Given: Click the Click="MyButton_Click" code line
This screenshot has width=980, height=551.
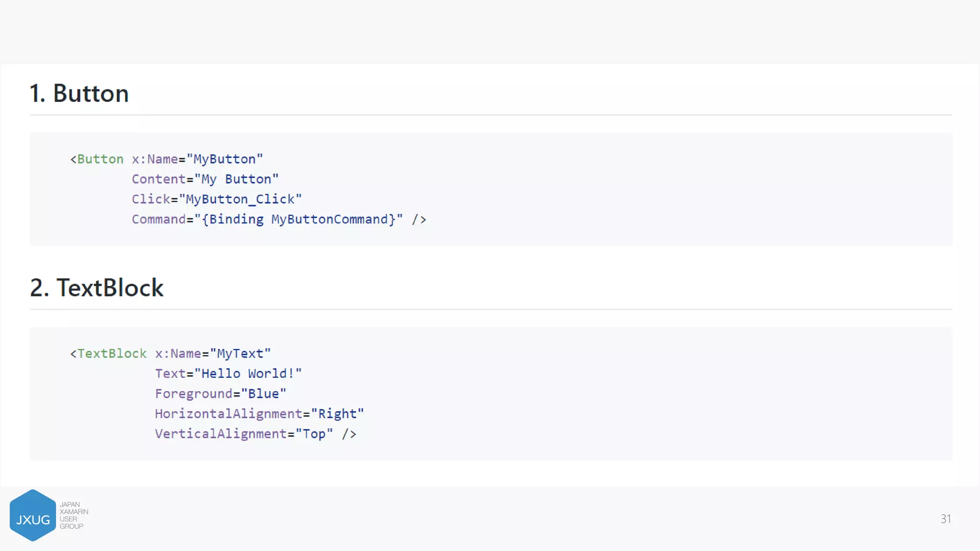Looking at the screenshot, I should tap(216, 199).
